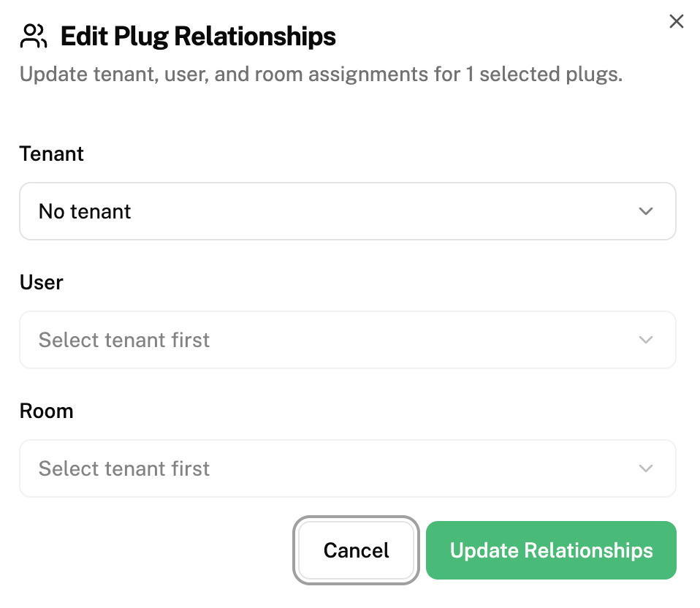The width and height of the screenshot is (700, 608).
Task: Click the chevron on the Room selector
Action: point(645,468)
